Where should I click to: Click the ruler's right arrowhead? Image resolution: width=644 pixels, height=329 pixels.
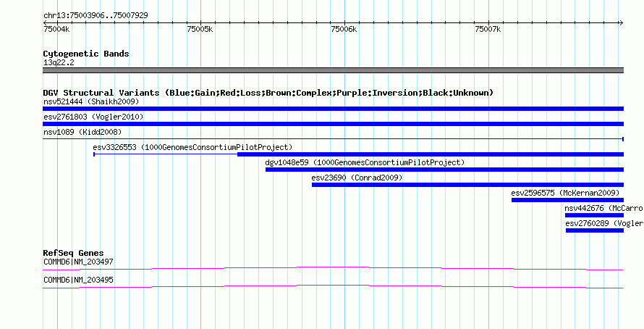click(x=621, y=22)
